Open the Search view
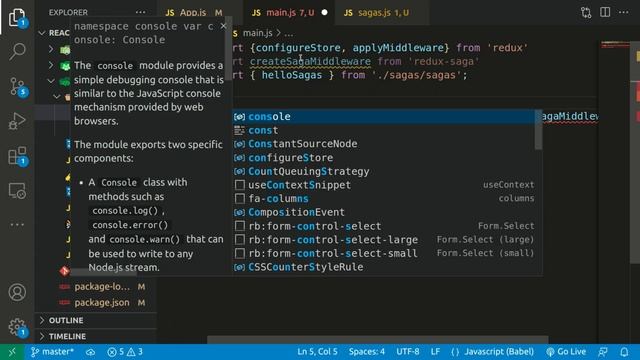 (17, 51)
